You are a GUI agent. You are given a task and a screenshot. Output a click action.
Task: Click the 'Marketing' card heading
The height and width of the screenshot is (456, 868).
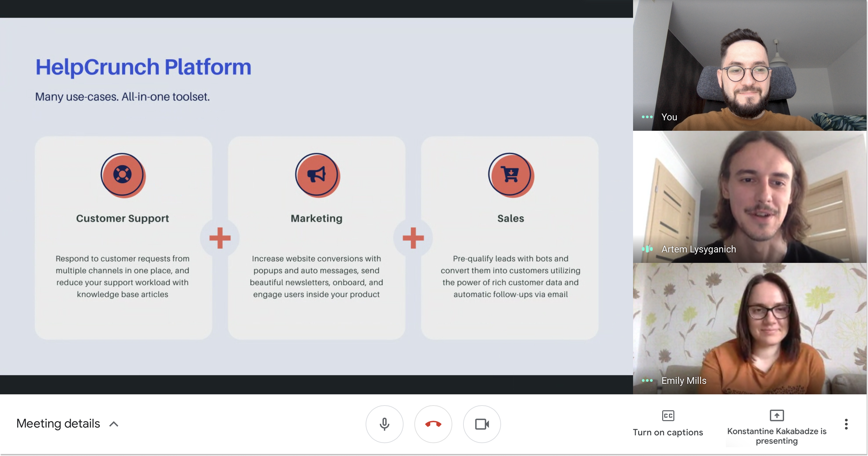tap(317, 219)
